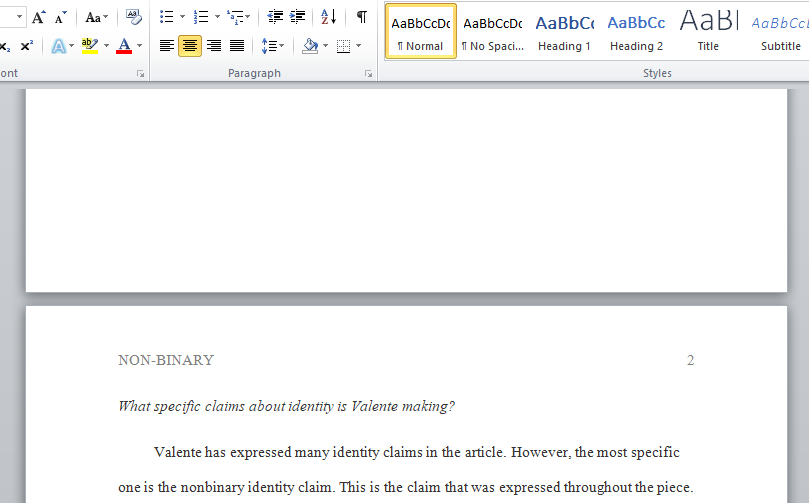The height and width of the screenshot is (503, 809).
Task: Click page number 2 in header
Action: (690, 360)
